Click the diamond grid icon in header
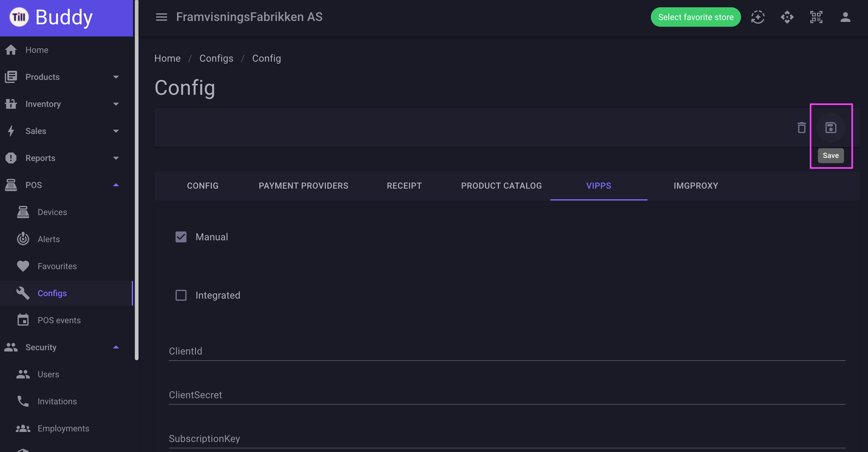 click(x=787, y=17)
